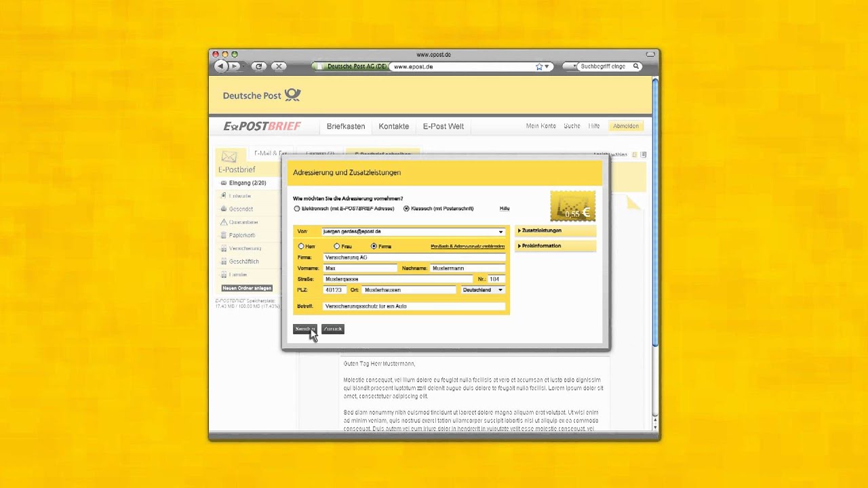
Task: Click the Deutsche Post AG (DE) site identity badge
Action: tap(350, 66)
